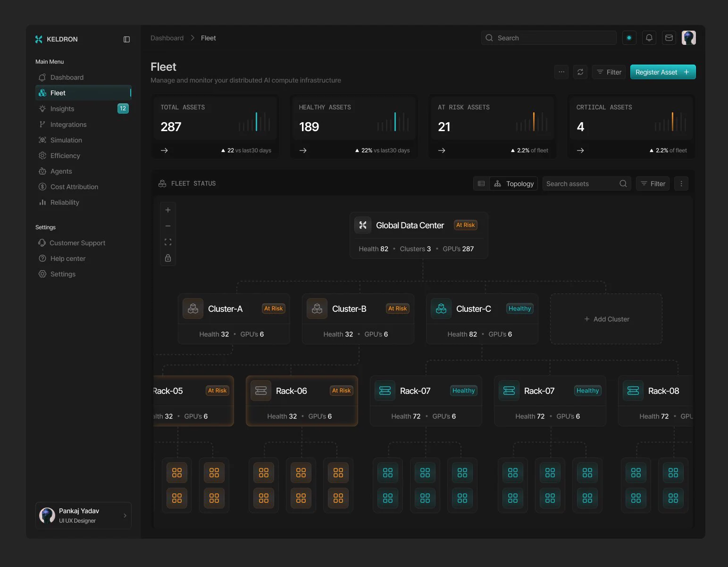Select the Global Data Center node
This screenshot has height=567, width=728.
[x=418, y=235]
